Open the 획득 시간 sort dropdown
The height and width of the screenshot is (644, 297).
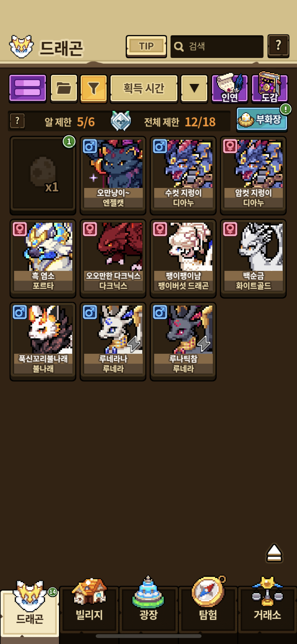tap(144, 89)
